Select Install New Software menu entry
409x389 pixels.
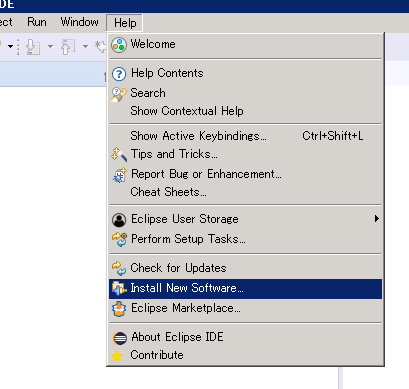(245, 289)
